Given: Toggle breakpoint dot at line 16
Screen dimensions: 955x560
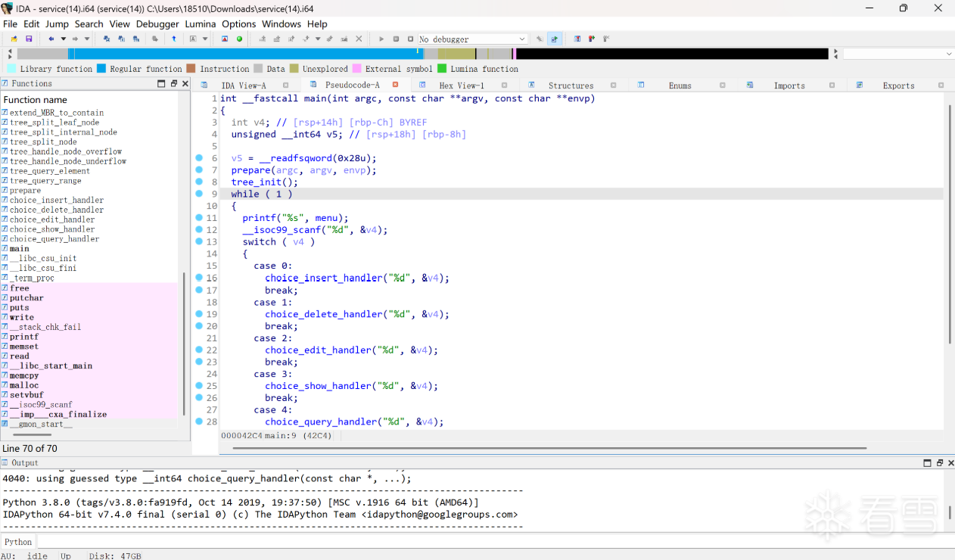Looking at the screenshot, I should (x=199, y=278).
